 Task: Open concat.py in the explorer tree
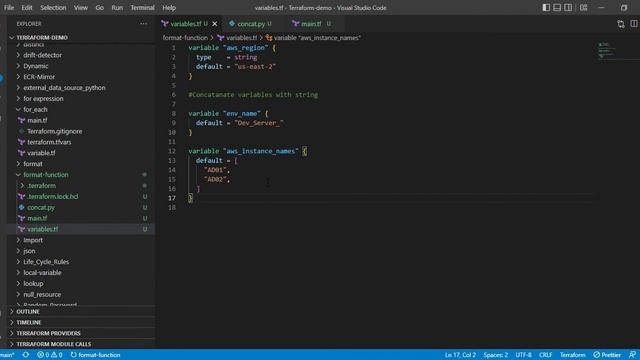[x=40, y=207]
